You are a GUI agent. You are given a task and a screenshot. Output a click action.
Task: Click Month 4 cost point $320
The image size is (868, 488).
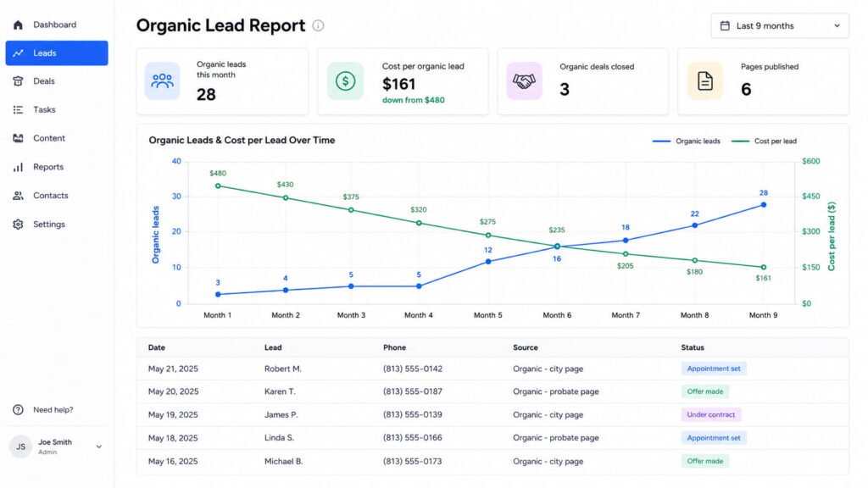pos(419,223)
